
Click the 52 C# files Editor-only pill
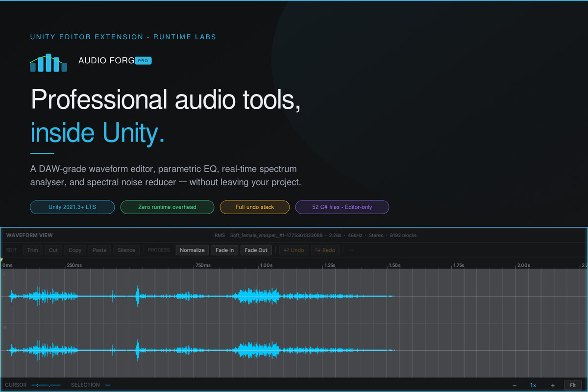(x=342, y=207)
